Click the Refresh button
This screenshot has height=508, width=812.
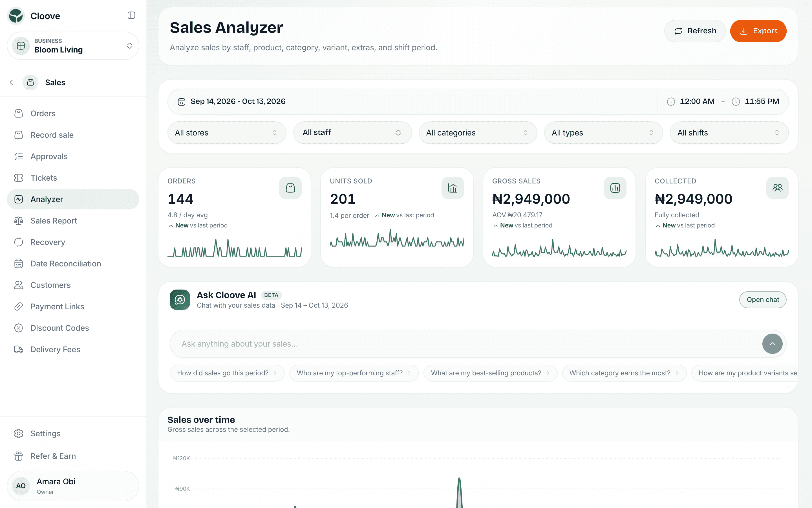pos(694,31)
